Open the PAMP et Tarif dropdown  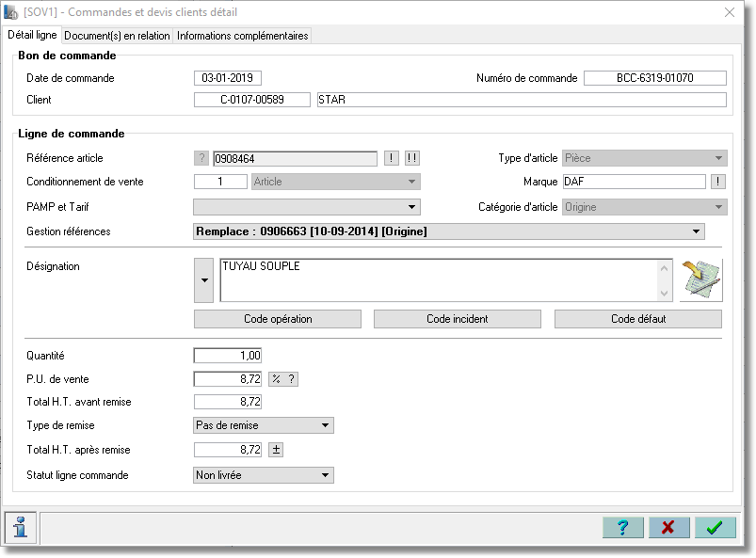(307, 207)
